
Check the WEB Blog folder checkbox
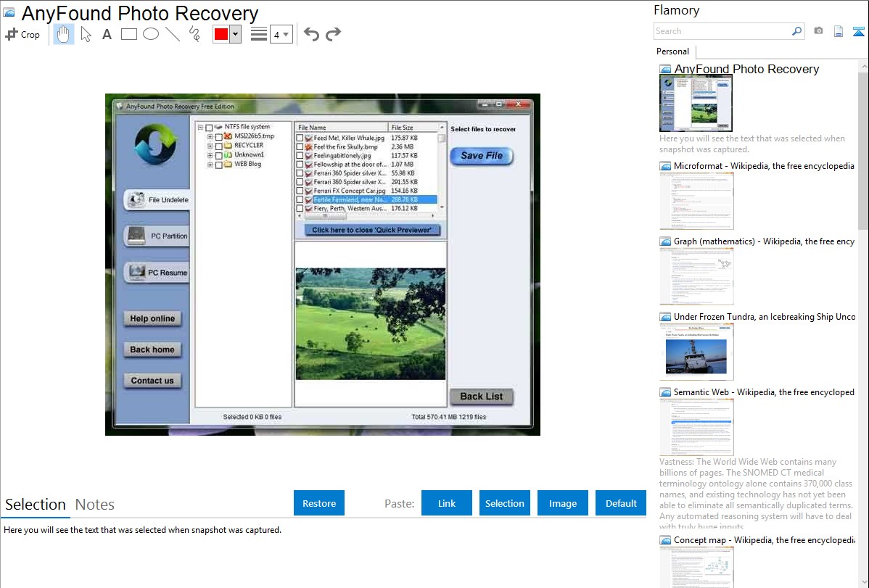[x=218, y=165]
